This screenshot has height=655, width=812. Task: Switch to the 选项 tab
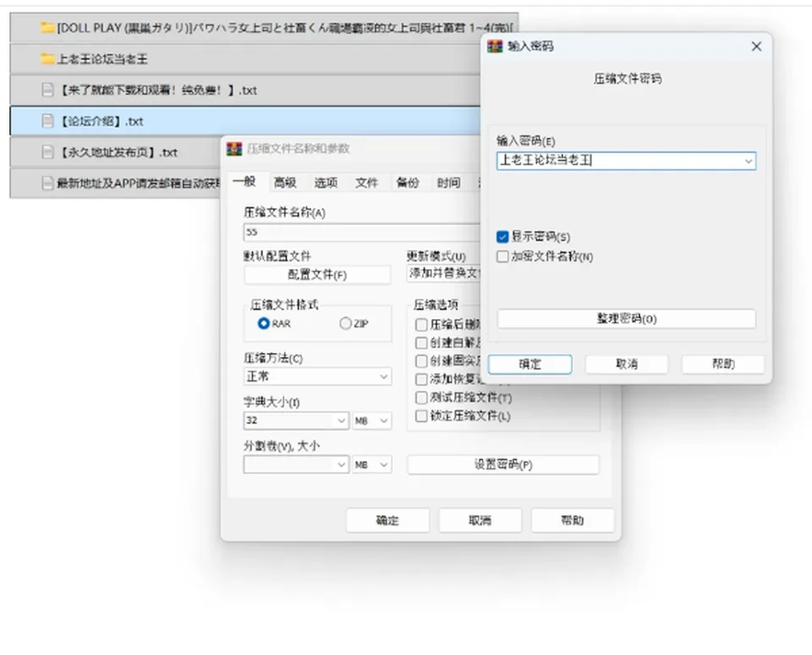point(326,183)
